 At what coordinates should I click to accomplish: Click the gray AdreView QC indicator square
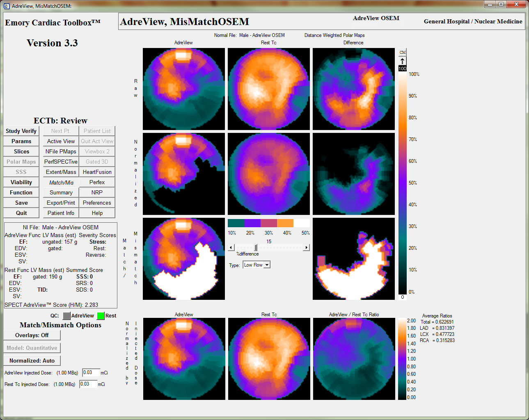click(x=66, y=316)
